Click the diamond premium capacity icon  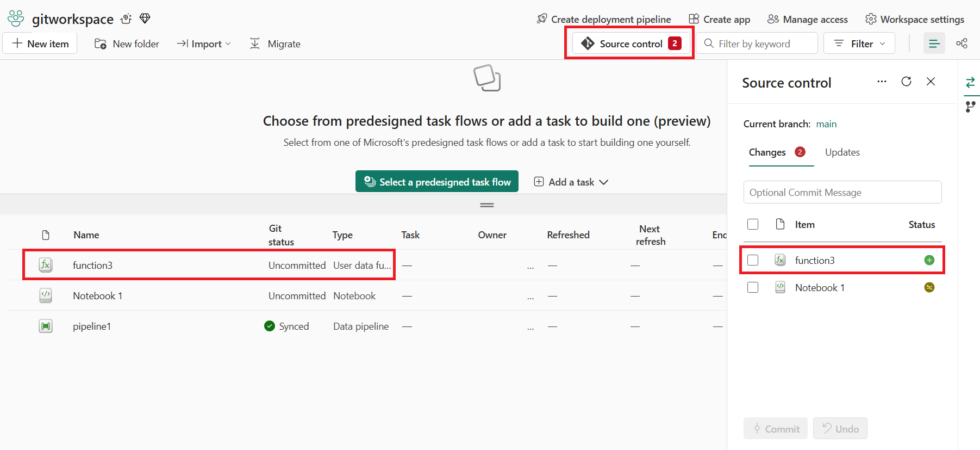point(145,19)
